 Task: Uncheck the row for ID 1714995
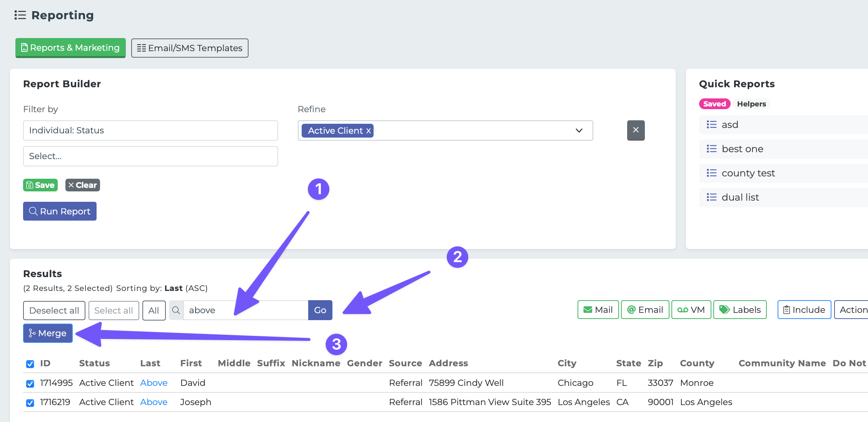[30, 383]
